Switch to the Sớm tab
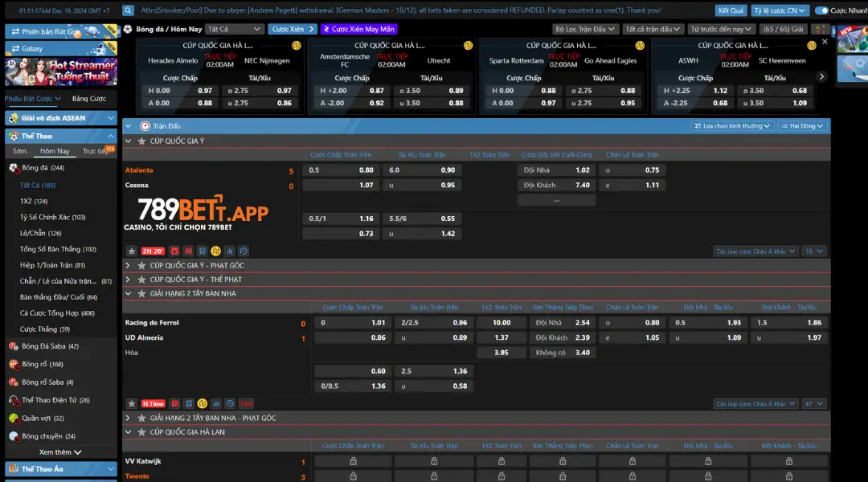The width and height of the screenshot is (868, 482). pos(19,151)
